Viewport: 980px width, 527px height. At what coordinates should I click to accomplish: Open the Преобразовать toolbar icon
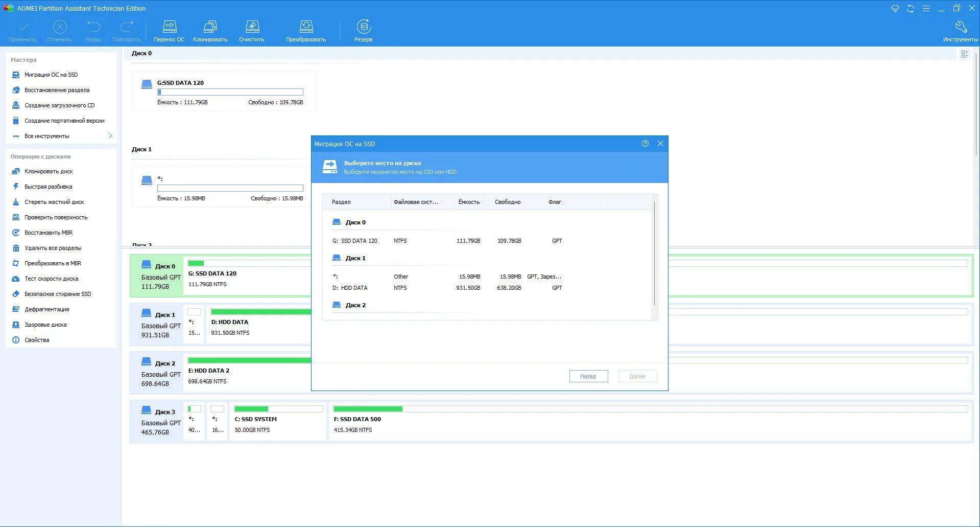[x=306, y=26]
